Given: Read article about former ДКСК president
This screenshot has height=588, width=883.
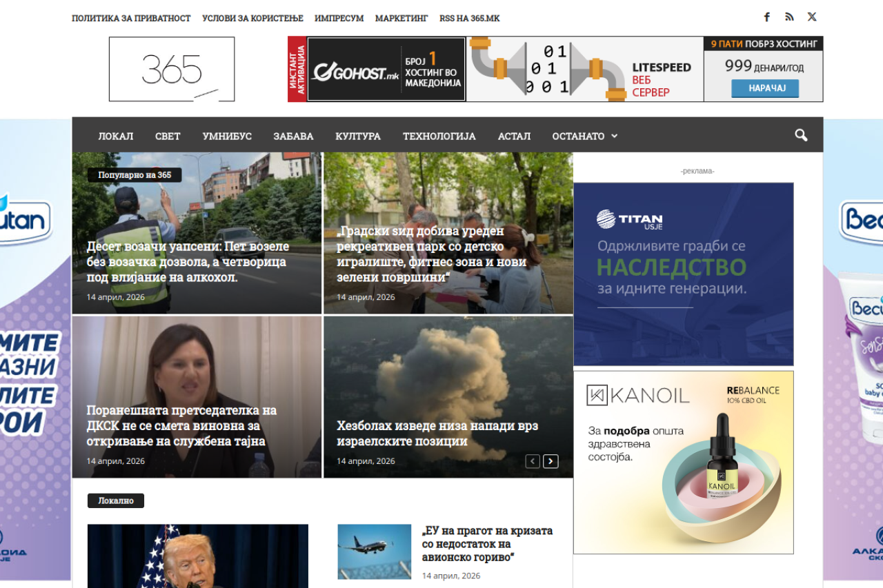Looking at the screenshot, I should point(181,425).
